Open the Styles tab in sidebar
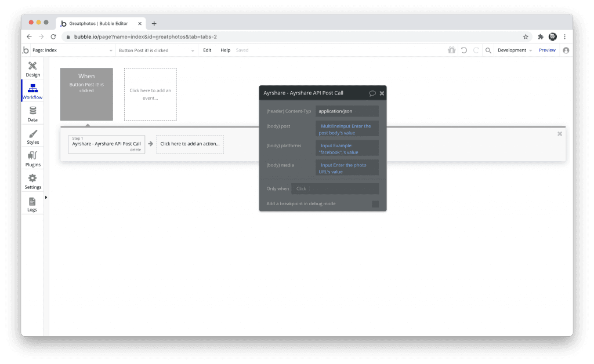The image size is (594, 364). coord(32,137)
